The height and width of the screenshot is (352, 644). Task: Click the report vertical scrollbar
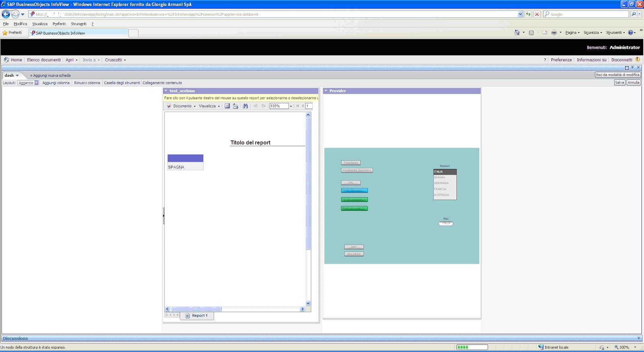tap(308, 209)
